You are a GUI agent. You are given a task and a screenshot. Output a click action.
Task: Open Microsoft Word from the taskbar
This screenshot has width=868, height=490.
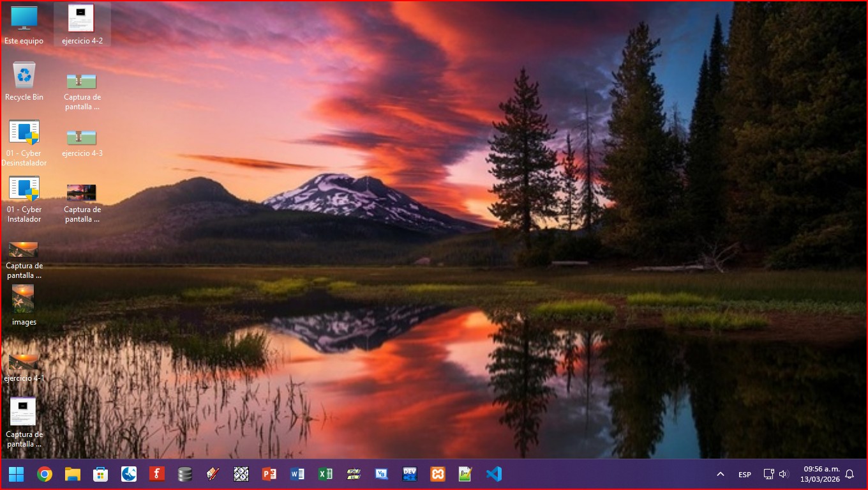click(x=297, y=474)
